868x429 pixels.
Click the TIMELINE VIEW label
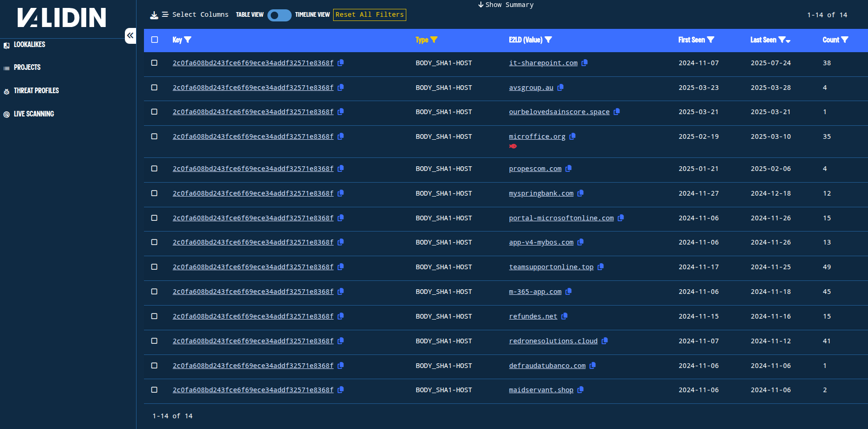point(312,15)
